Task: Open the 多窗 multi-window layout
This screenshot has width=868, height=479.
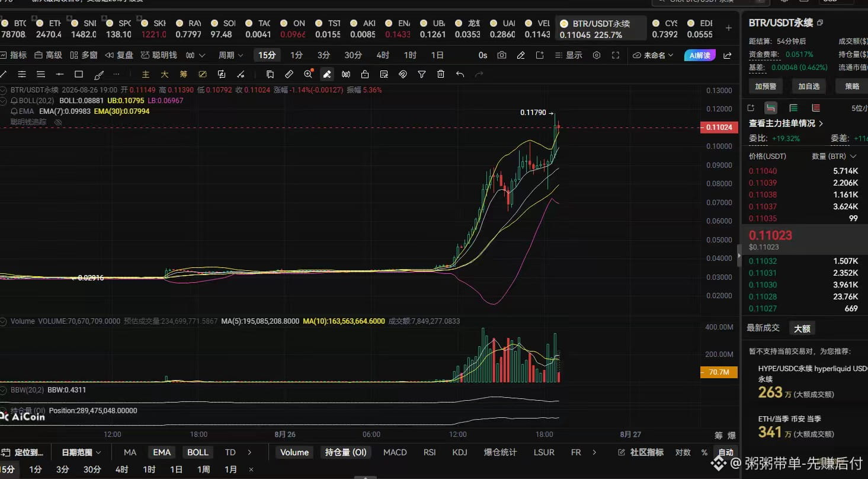Action: point(84,55)
